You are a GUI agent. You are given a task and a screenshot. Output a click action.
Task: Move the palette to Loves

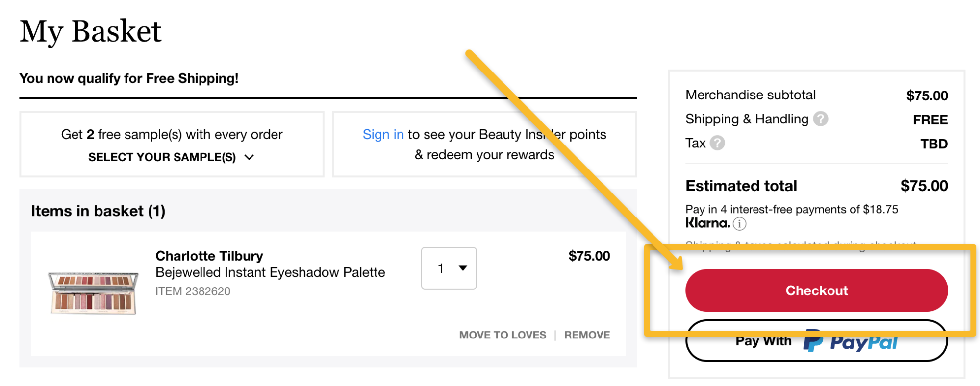pos(502,335)
